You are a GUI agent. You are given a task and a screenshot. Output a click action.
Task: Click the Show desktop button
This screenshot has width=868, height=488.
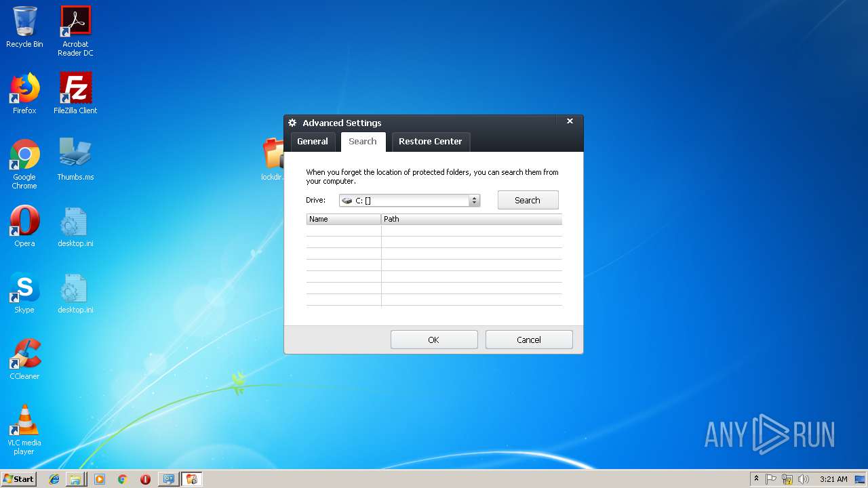(861, 479)
